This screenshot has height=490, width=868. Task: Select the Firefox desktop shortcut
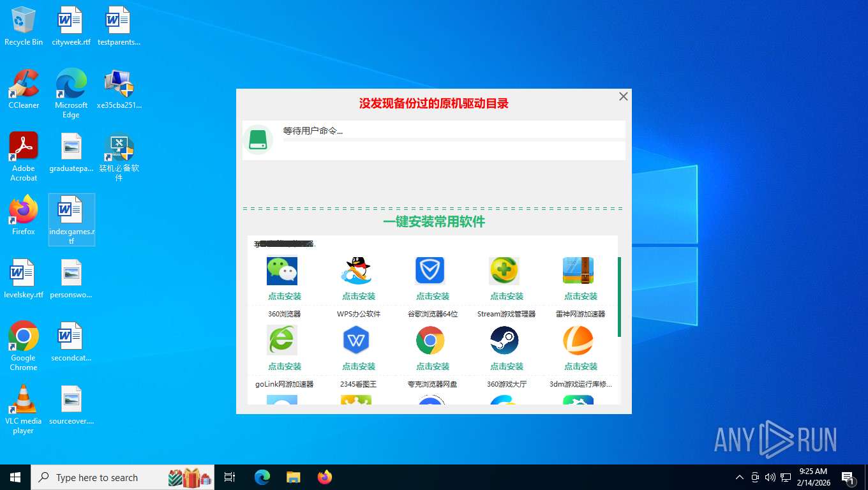(x=24, y=216)
